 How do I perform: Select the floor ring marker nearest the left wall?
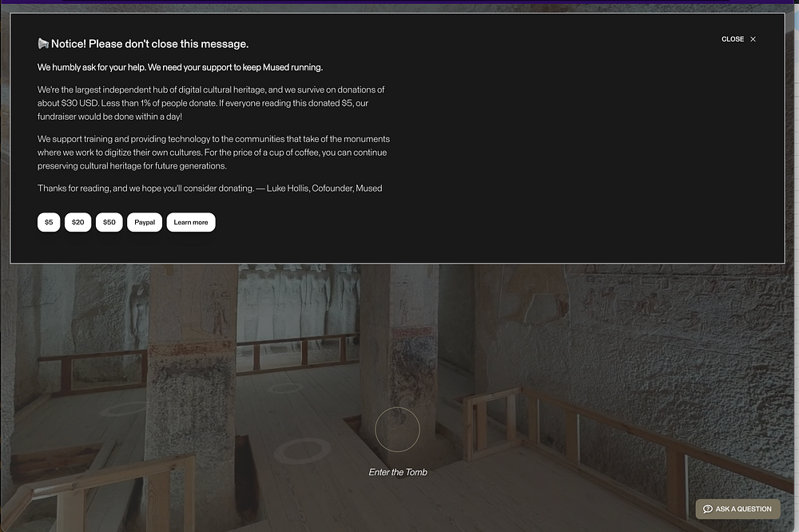(124, 409)
